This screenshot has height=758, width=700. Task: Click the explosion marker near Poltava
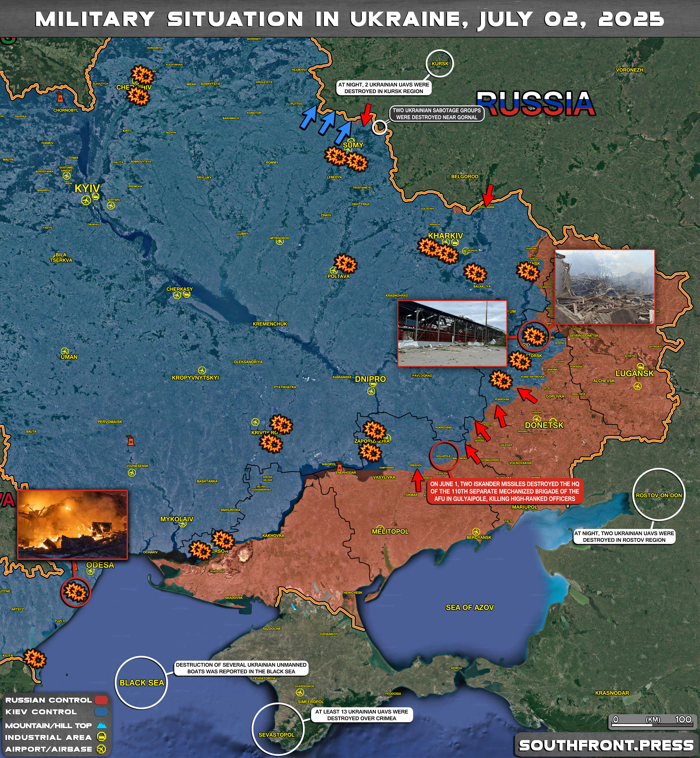(345, 264)
